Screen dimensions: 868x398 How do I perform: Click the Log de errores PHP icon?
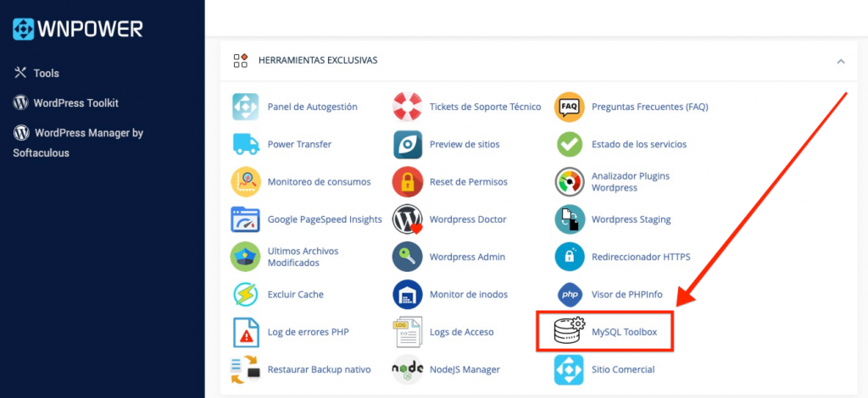click(246, 332)
